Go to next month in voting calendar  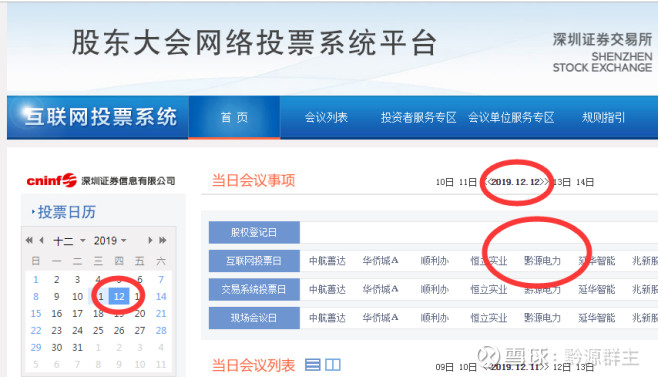point(150,240)
